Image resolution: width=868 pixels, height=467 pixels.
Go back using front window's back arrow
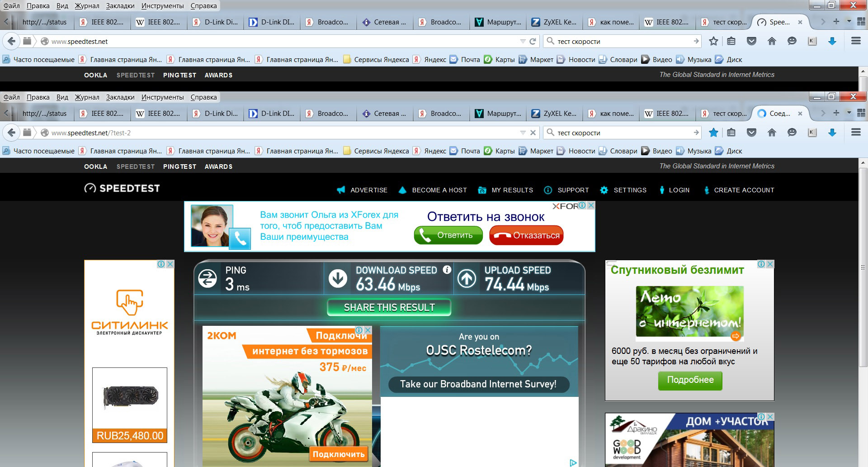[x=11, y=133]
